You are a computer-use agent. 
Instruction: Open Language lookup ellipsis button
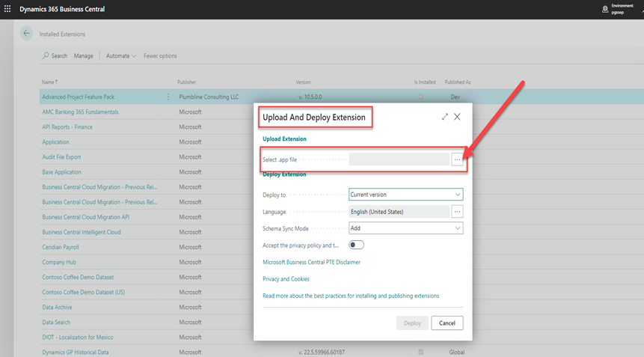click(457, 212)
